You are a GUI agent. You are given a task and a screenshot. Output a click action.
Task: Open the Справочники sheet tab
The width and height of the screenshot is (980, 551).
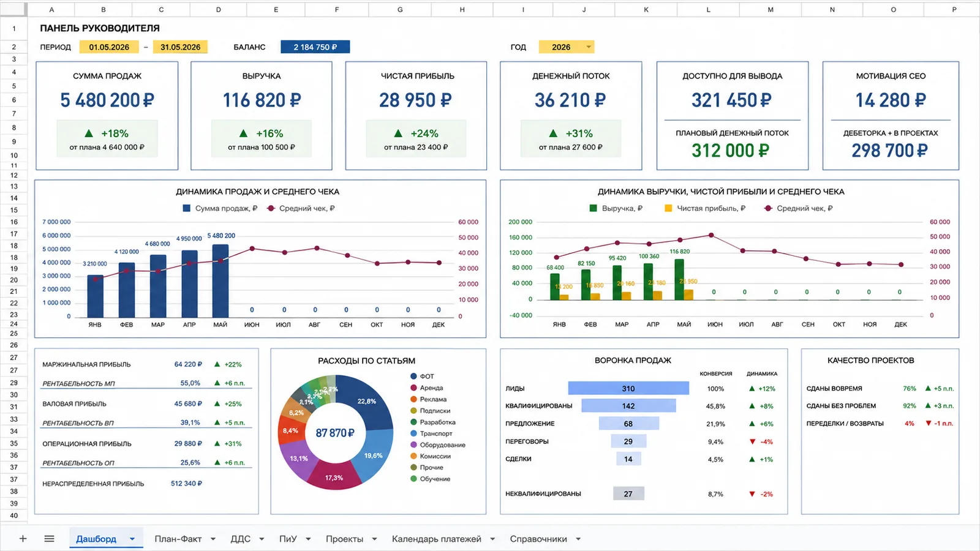538,539
